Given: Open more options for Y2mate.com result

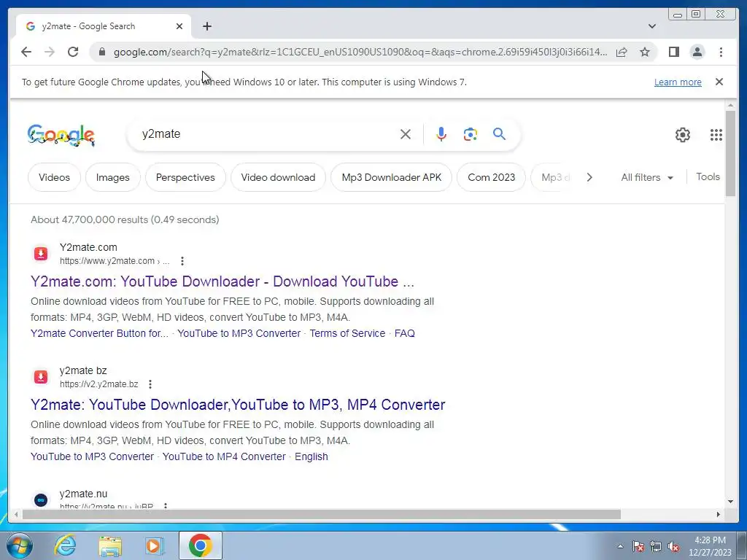Looking at the screenshot, I should (x=182, y=261).
